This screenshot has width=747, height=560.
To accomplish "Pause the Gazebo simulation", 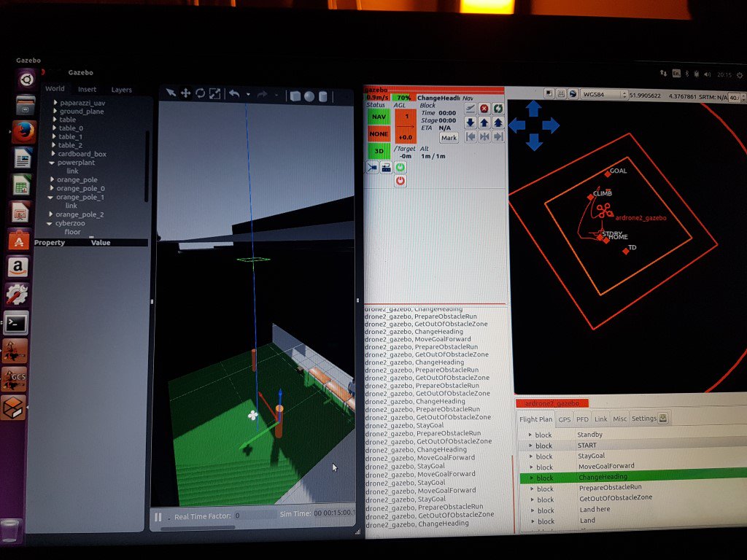I will (x=158, y=517).
